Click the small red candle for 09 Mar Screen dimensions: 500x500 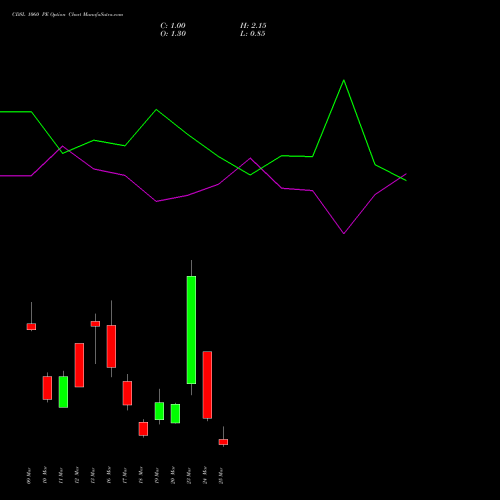coord(31,327)
